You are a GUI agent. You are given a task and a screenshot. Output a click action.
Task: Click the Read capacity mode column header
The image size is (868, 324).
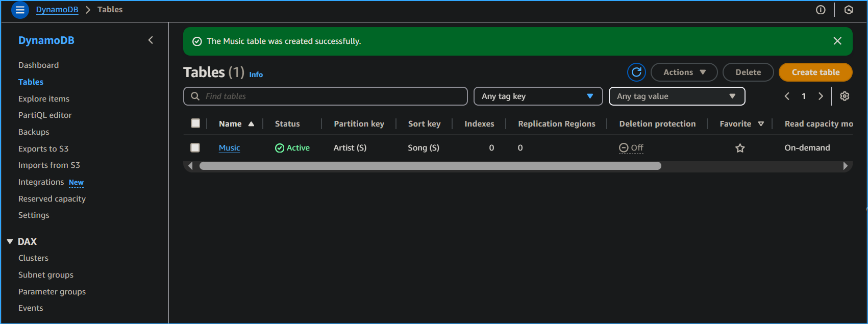(x=819, y=124)
